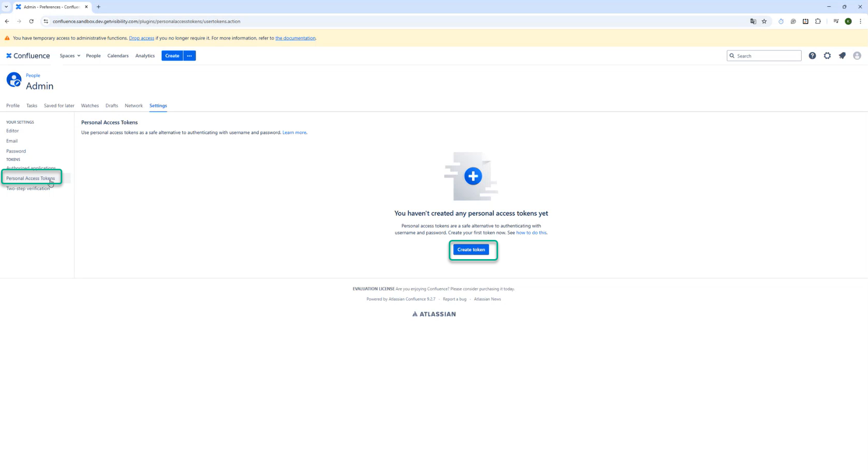
Task: Follow the Learn more link
Action: pos(294,132)
